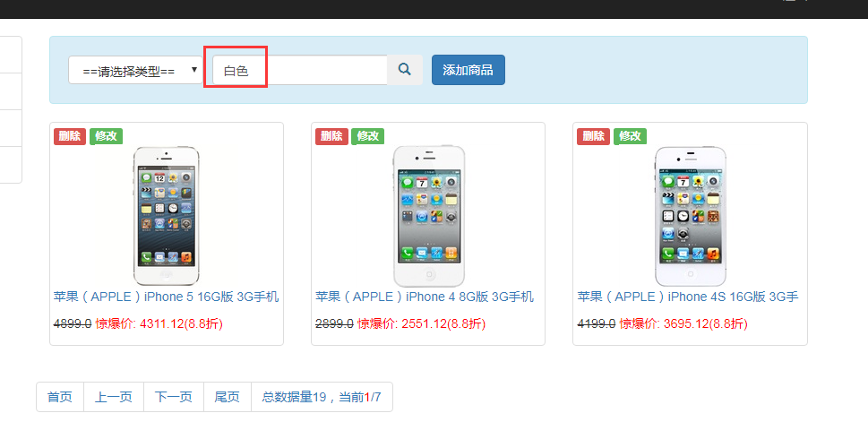Click the magnifier search icon button
Screen dimensions: 868x439
[x=405, y=70]
